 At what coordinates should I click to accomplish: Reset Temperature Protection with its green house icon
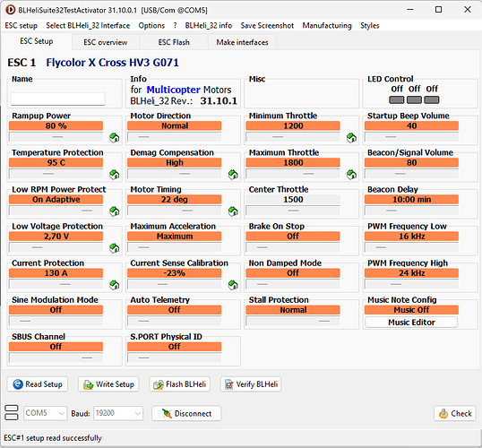115,175
